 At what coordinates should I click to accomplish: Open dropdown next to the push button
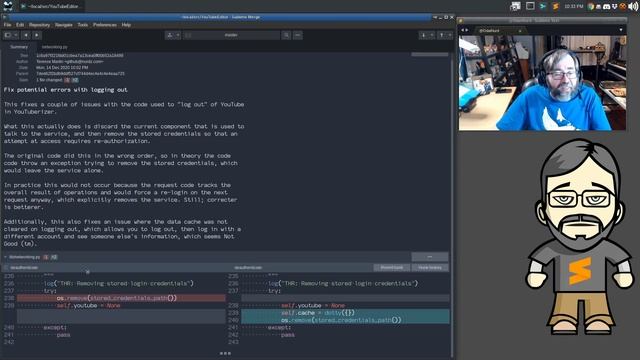[449, 36]
